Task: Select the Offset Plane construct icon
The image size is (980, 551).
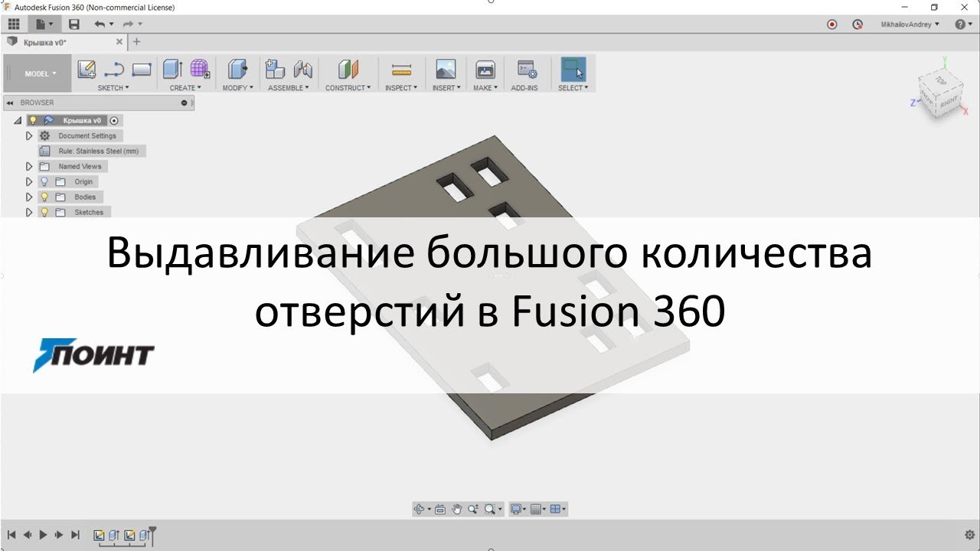Action: [348, 70]
